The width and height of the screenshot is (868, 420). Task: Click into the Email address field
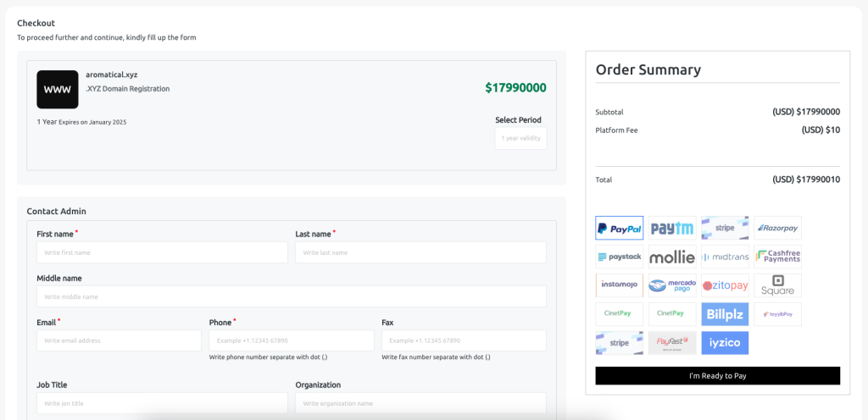(x=119, y=340)
